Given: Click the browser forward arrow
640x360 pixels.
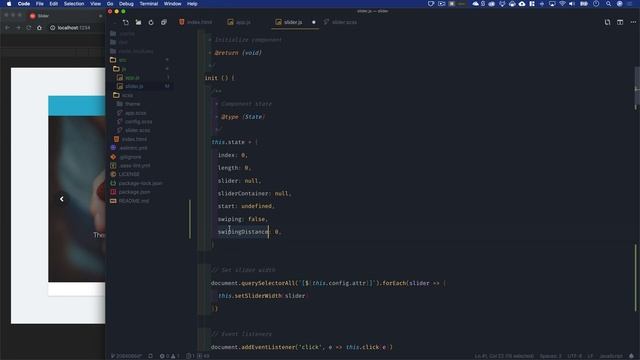Looking at the screenshot, I should pos(18,28).
